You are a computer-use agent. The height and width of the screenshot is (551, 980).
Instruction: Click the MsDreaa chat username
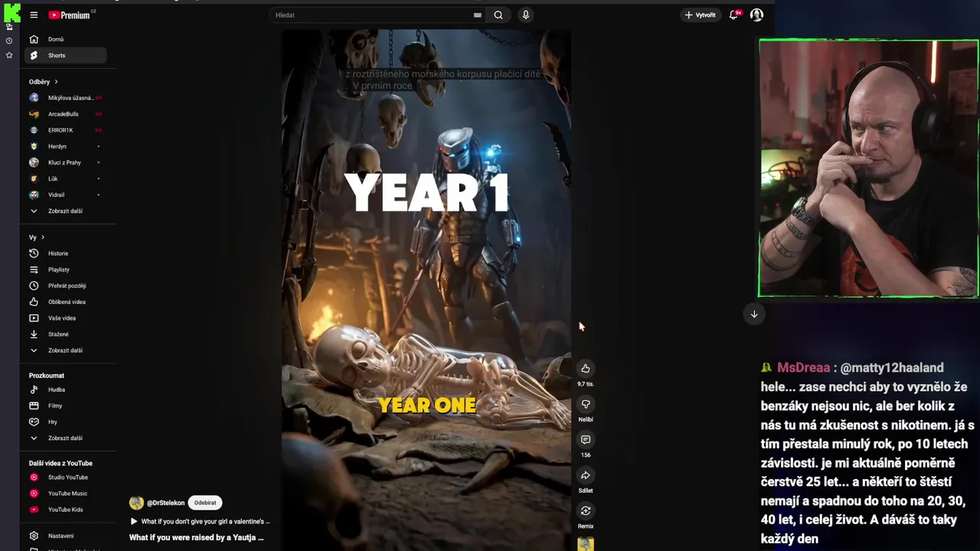pos(804,367)
